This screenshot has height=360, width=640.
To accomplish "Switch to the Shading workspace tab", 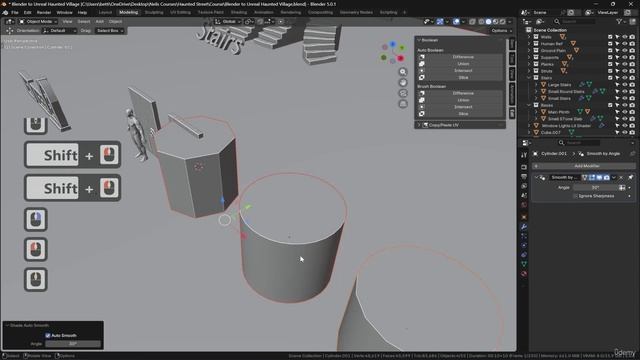I will (239, 12).
